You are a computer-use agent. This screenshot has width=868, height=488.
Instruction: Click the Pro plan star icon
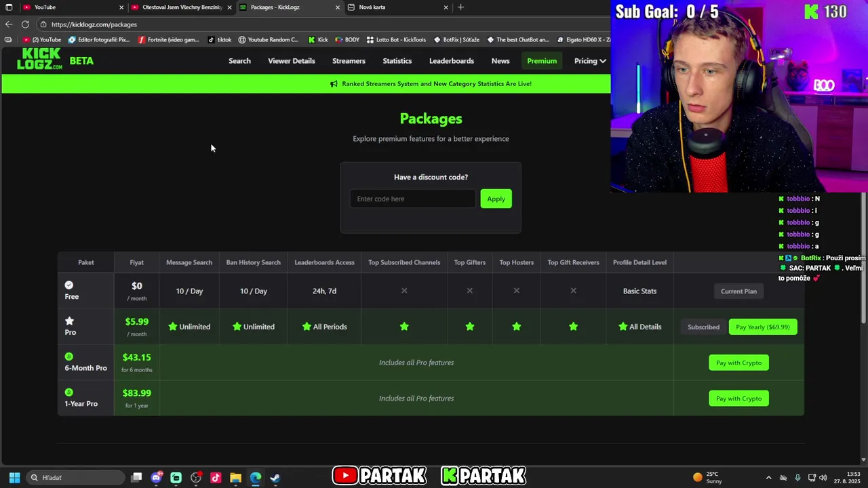tap(69, 321)
